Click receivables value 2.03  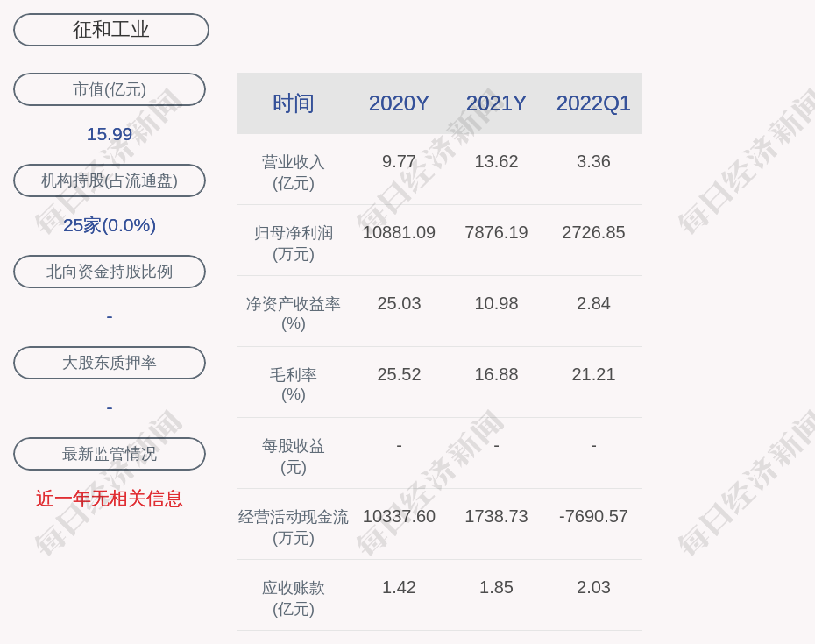[x=593, y=587]
